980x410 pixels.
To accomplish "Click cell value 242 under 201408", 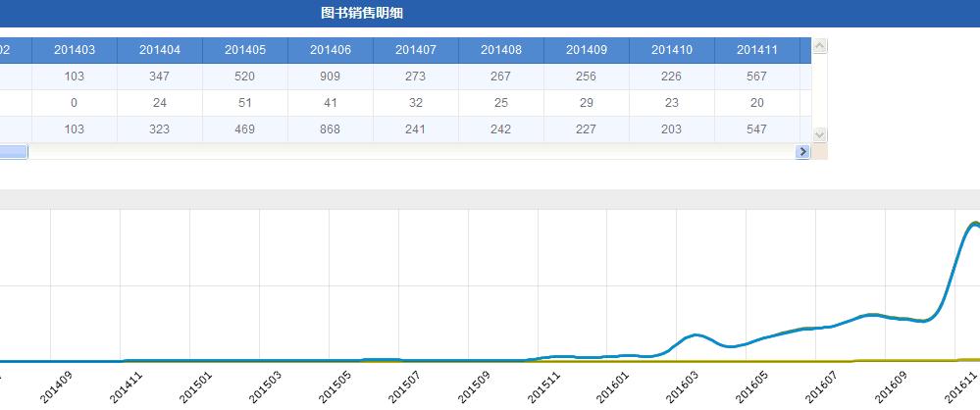I will pyautogui.click(x=500, y=129).
